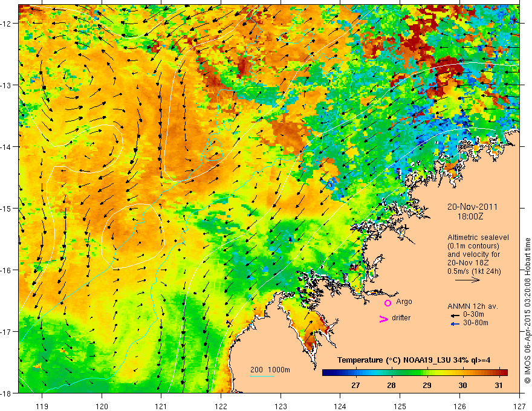Click the latitude axis label -15

6,209
